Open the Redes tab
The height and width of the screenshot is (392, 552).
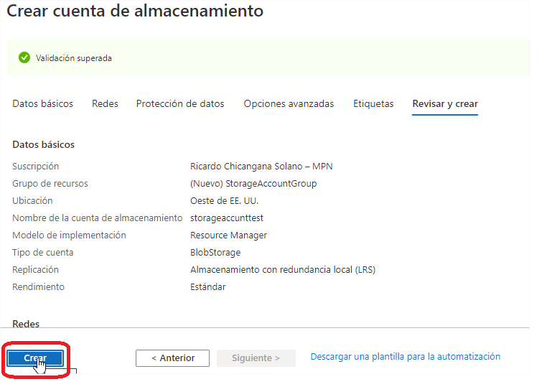pyautogui.click(x=105, y=104)
